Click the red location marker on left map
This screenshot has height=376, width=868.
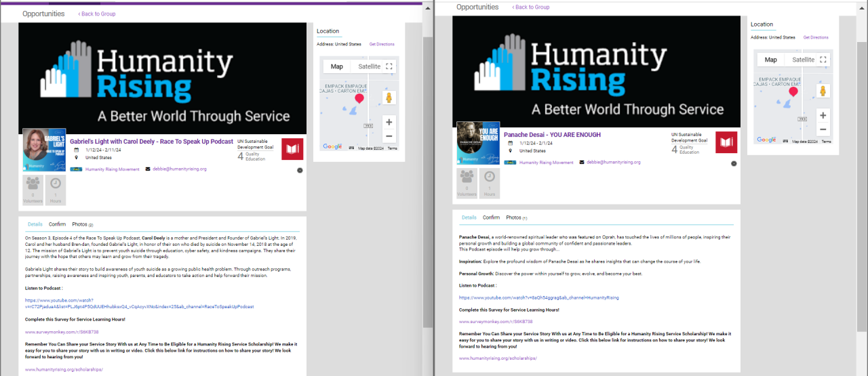[x=359, y=100]
